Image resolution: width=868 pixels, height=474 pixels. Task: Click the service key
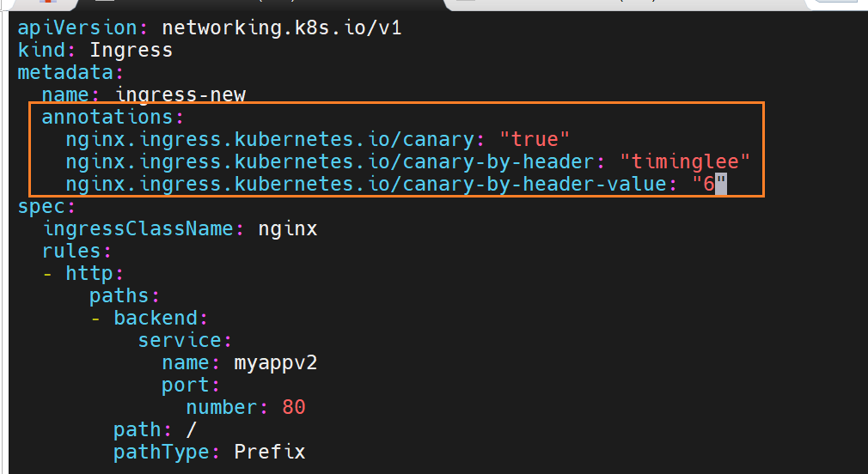pos(180,340)
